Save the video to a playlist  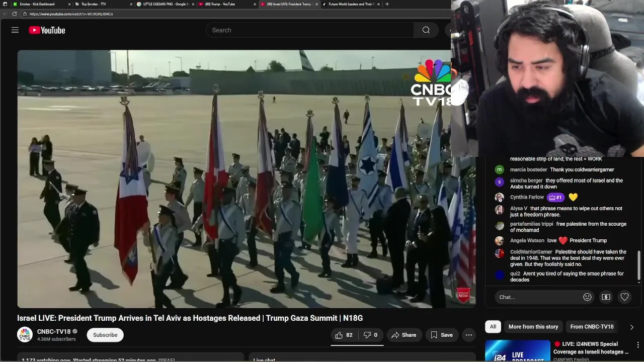tap(441, 335)
